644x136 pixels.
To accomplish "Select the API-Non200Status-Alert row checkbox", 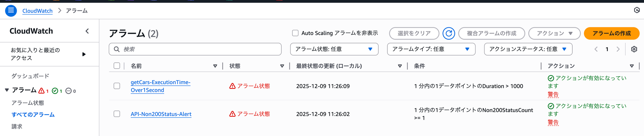I will pos(117,114).
